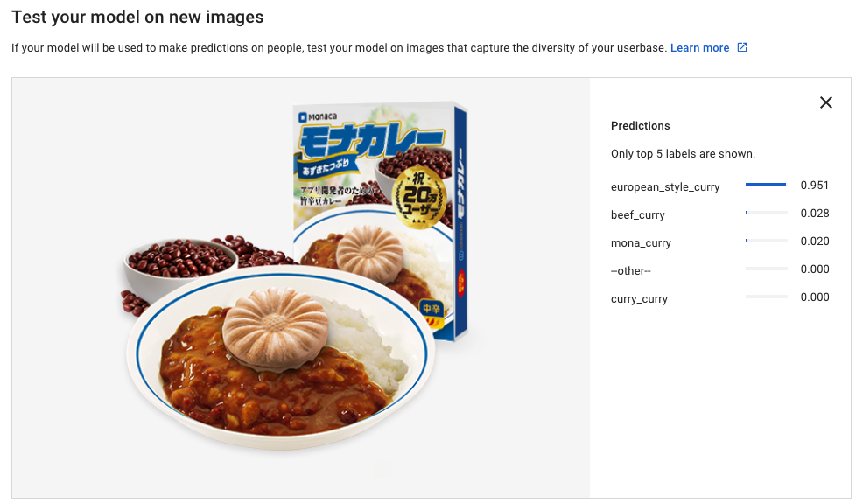This screenshot has width=856, height=504.
Task: Select the mona_curry prediction label
Action: tap(641, 243)
